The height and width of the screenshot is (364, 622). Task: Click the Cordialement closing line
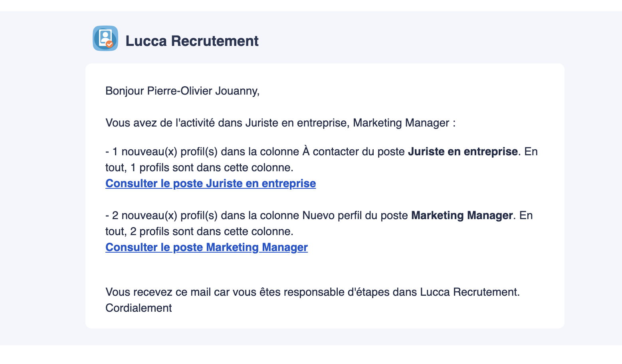(x=139, y=308)
